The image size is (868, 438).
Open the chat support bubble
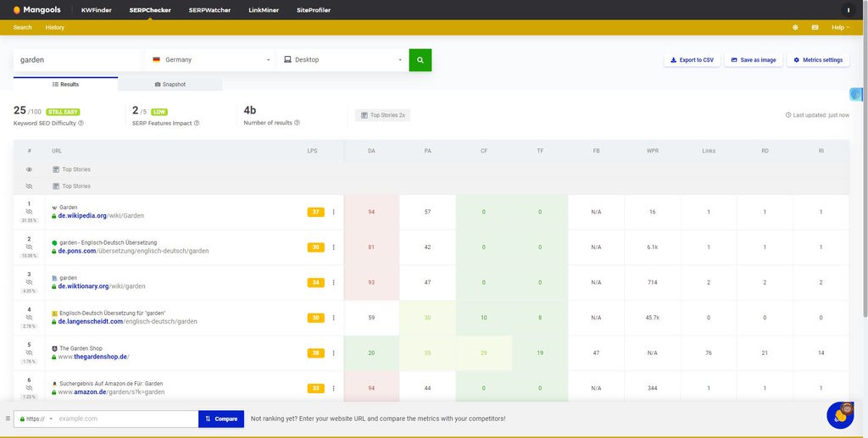tap(840, 415)
